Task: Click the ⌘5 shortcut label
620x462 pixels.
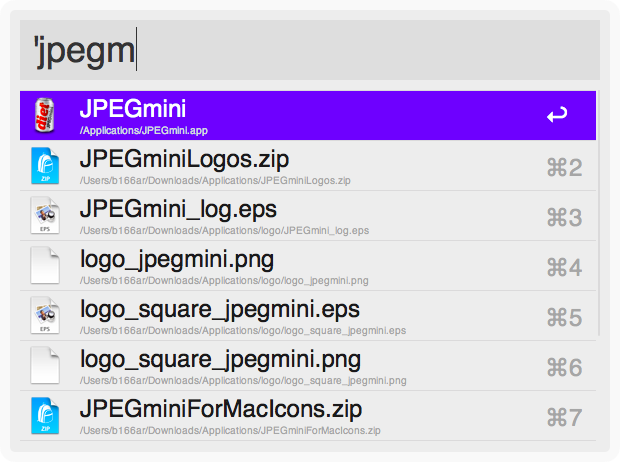Action: (565, 317)
